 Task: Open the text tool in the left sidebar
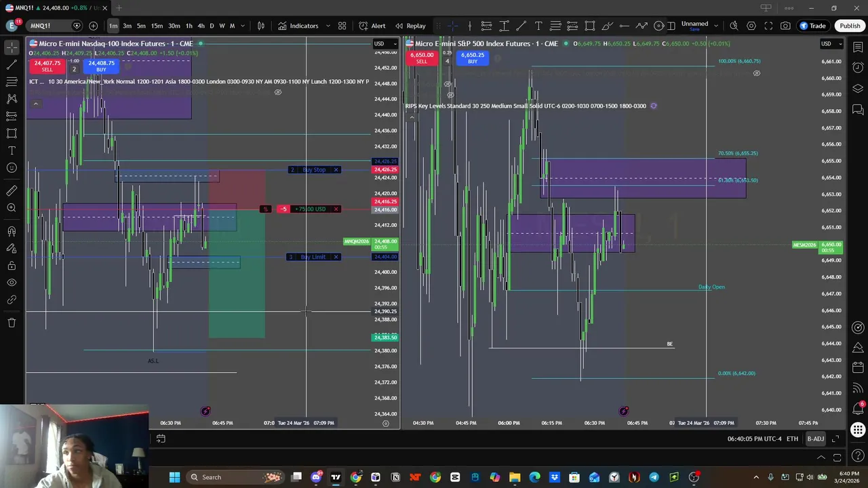click(x=12, y=150)
